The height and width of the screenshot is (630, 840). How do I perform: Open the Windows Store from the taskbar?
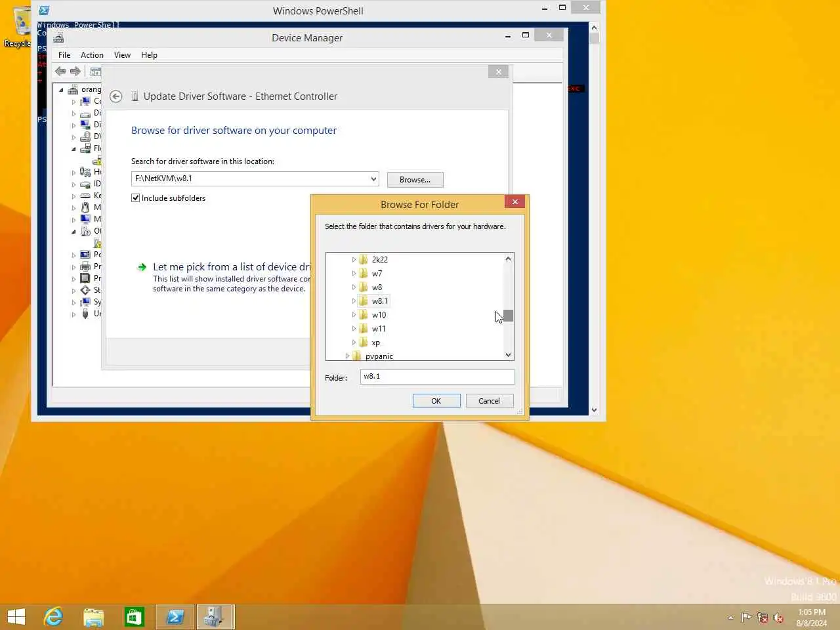(x=135, y=617)
